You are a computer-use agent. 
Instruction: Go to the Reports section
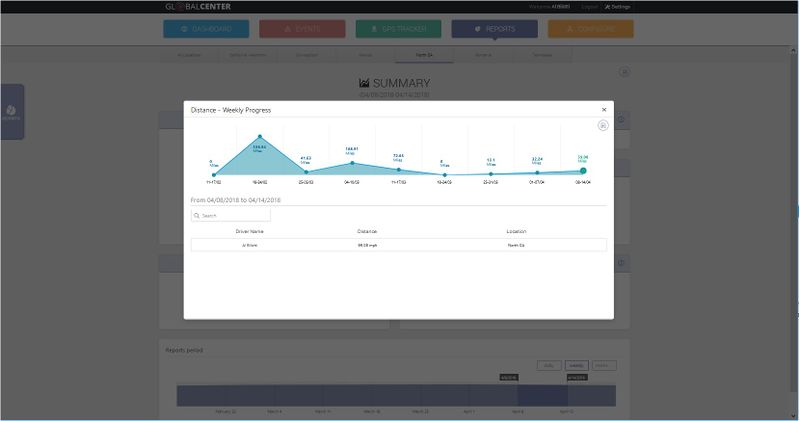coord(494,29)
